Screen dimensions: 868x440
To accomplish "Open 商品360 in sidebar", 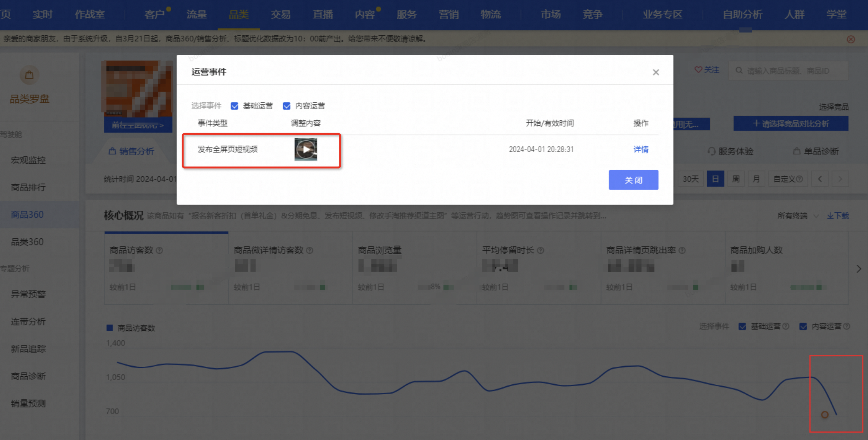I will (27, 215).
